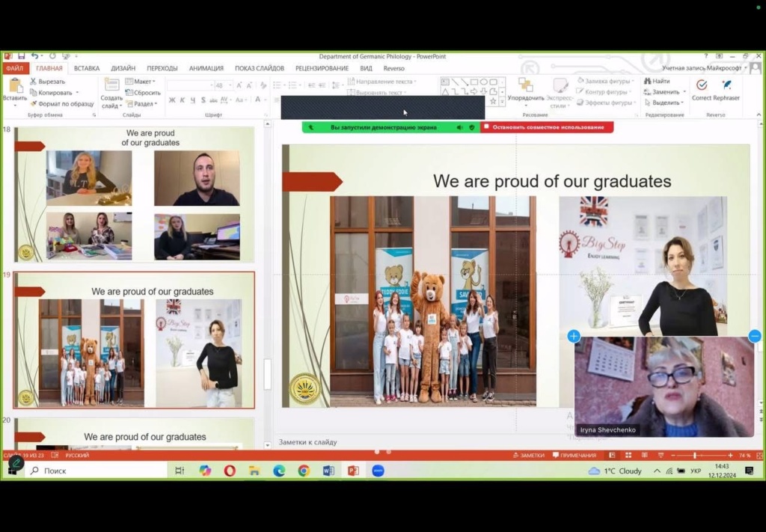Toggle italic К formatting
This screenshot has height=532, width=766.
pos(183,100)
